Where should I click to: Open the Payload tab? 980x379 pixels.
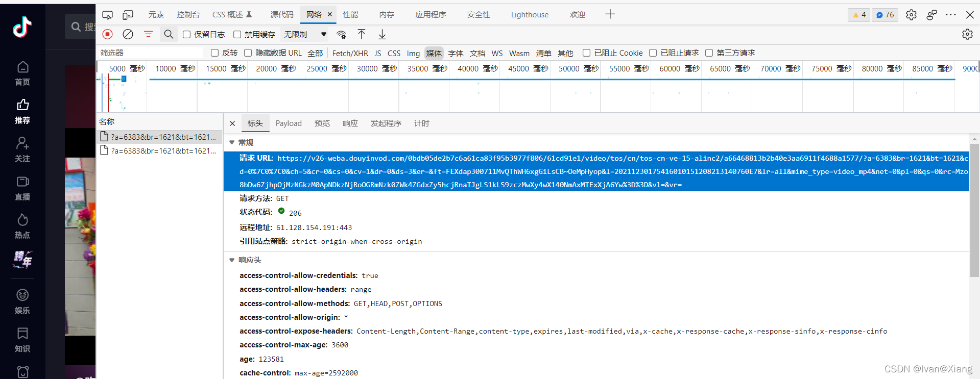[289, 123]
